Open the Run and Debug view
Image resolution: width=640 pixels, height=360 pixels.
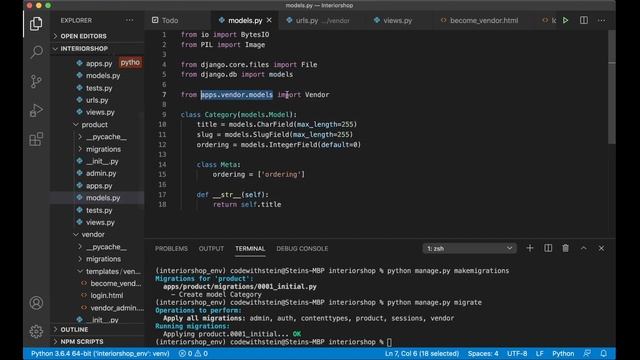coord(36,110)
